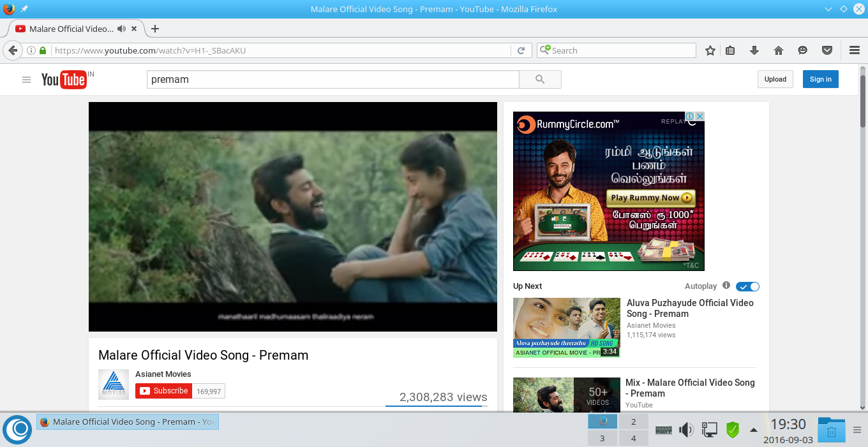Open Aluva Puzhayude video thumbnail
Screen dimensions: 868x447
click(567, 327)
